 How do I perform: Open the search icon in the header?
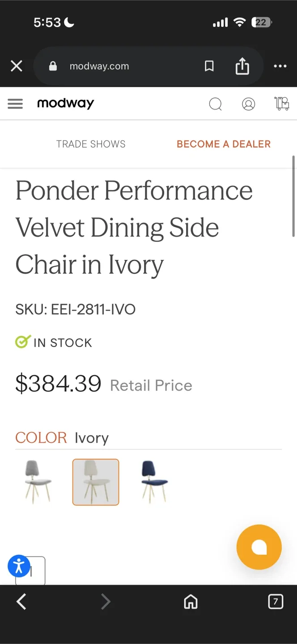click(216, 104)
